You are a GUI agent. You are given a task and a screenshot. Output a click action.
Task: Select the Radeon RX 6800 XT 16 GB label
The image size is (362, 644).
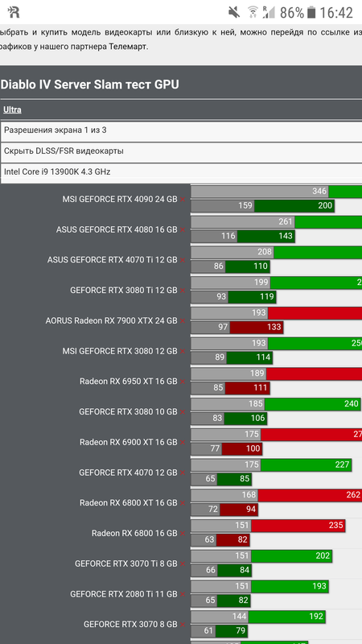[x=129, y=503]
